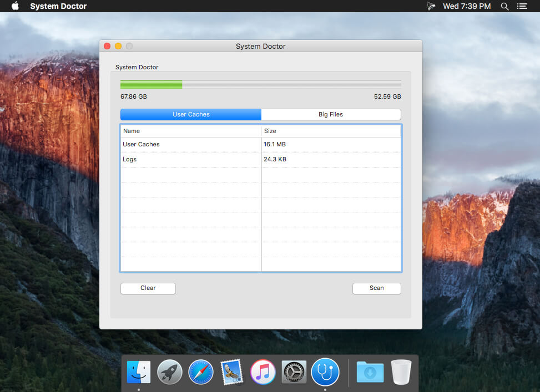The width and height of the screenshot is (540, 392).
Task: Click System Doctor stethoscope dock icon
Action: 325,372
